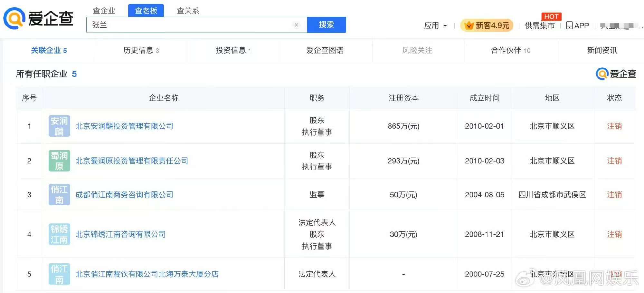Select the 查老板 search tab
The width and height of the screenshot is (644, 293).
(146, 11)
